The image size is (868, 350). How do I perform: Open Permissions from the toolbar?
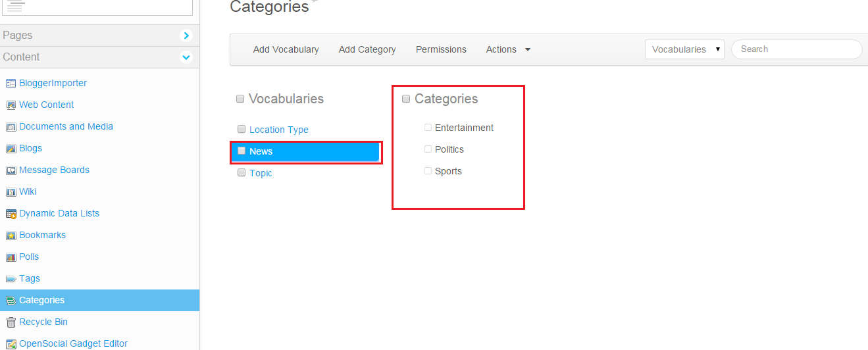(441, 49)
